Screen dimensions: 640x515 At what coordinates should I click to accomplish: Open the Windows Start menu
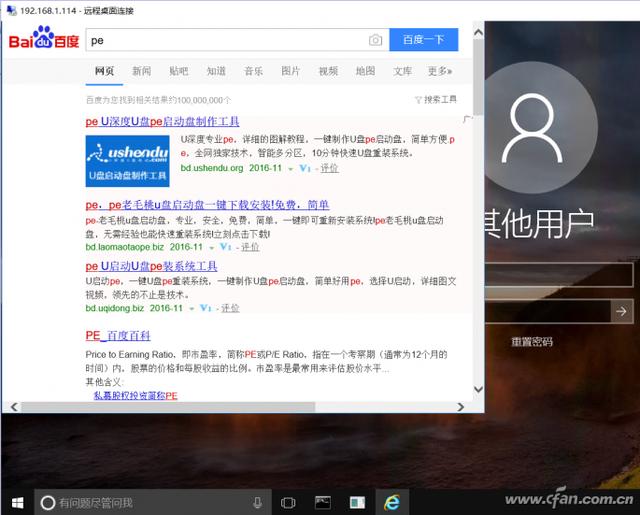[x=17, y=503]
